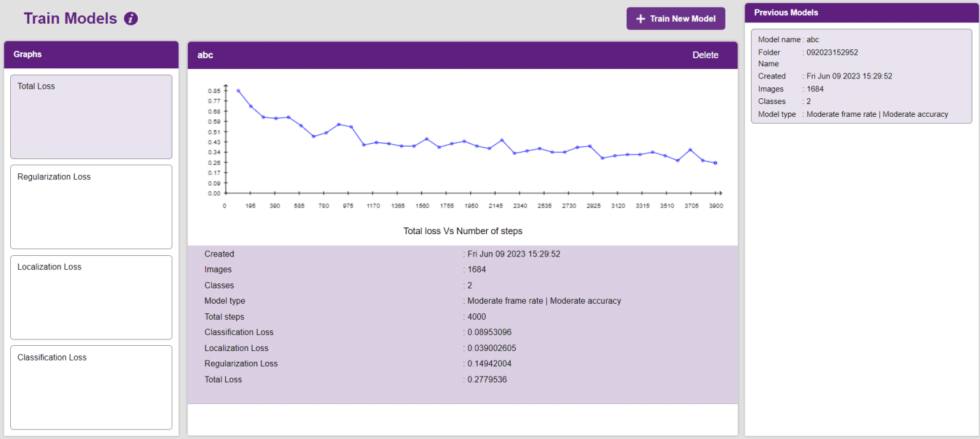Open the Classification Loss graph
Screen dimensions: 980x439
pos(91,387)
